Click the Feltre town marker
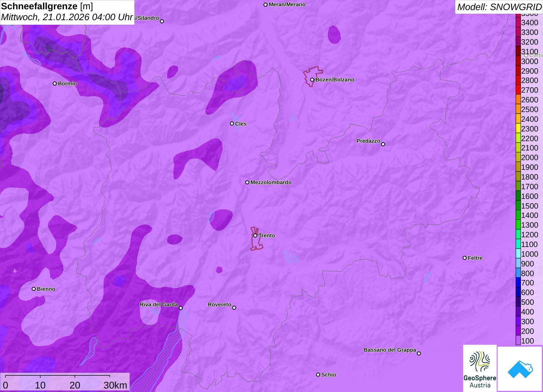The image size is (543, 392). pyautogui.click(x=465, y=258)
